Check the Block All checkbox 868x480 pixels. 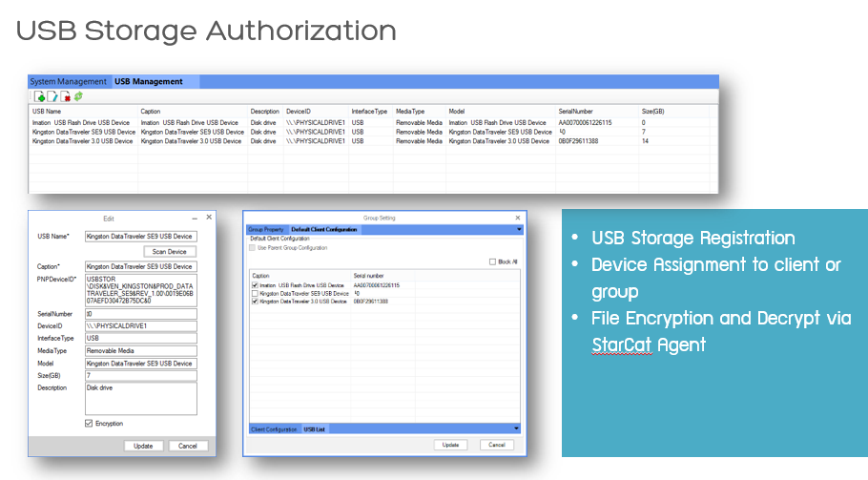point(492,261)
